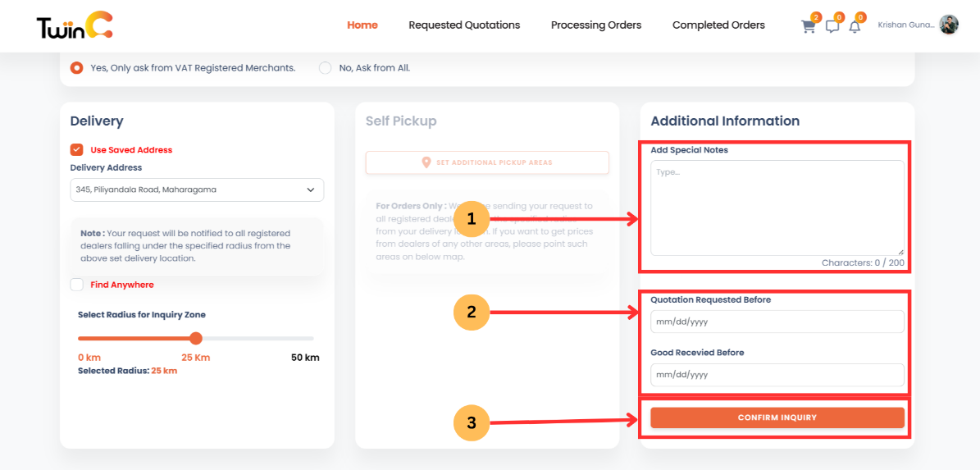Select No, Ask from All radio
This screenshot has width=980, height=470.
(x=325, y=67)
